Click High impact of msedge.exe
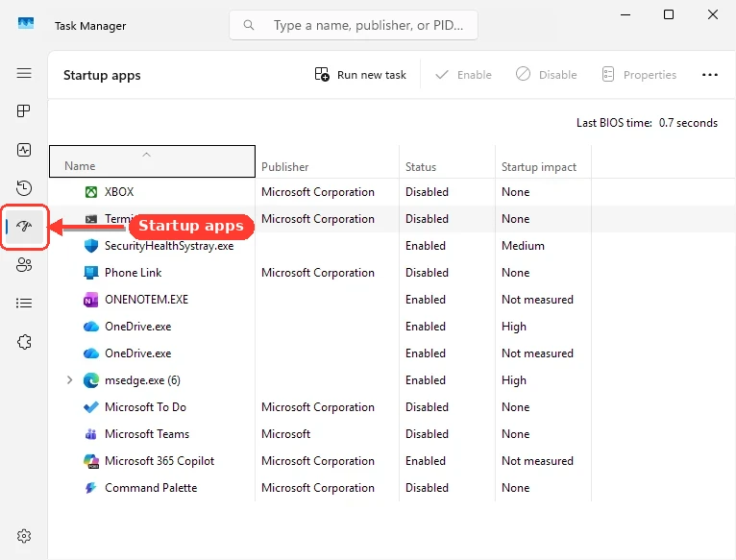The image size is (736, 560). tap(514, 380)
